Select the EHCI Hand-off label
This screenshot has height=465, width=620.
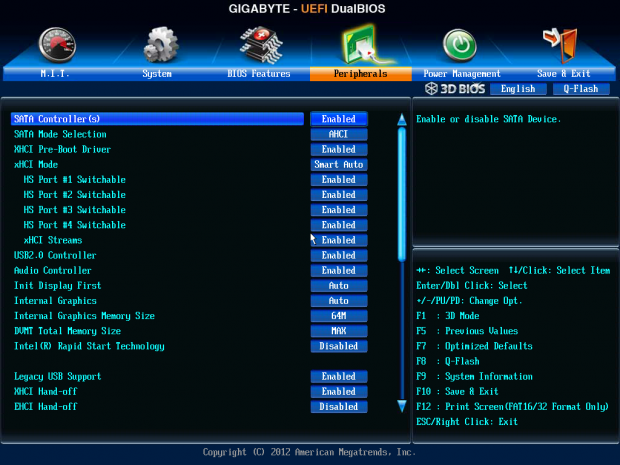[45, 407]
